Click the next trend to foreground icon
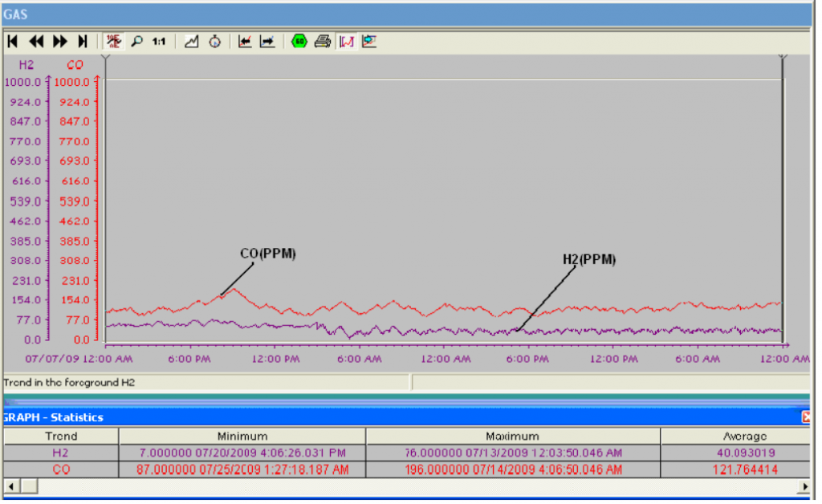The image size is (822, 504). (267, 42)
